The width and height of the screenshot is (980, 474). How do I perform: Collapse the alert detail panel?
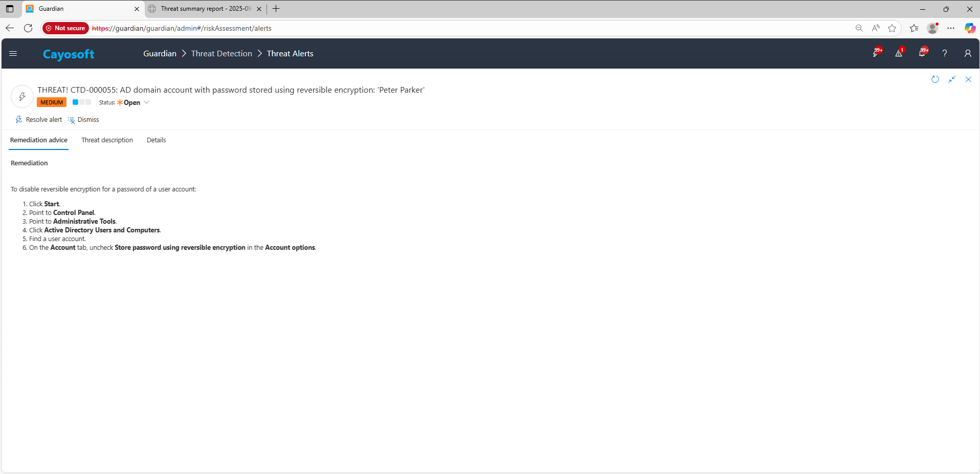(x=952, y=79)
